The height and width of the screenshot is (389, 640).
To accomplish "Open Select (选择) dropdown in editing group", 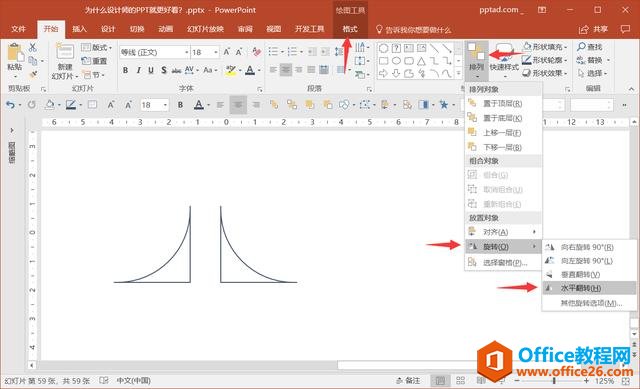I will [593, 73].
